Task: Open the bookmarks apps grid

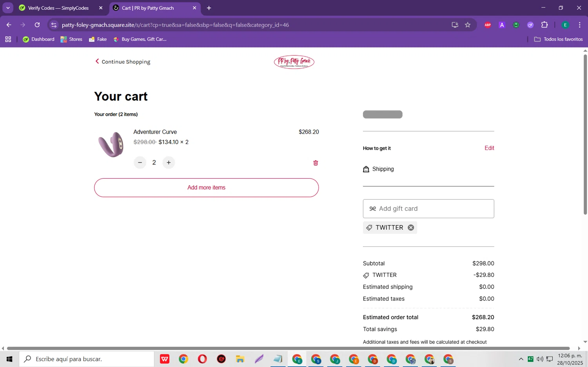Action: pos(8,39)
